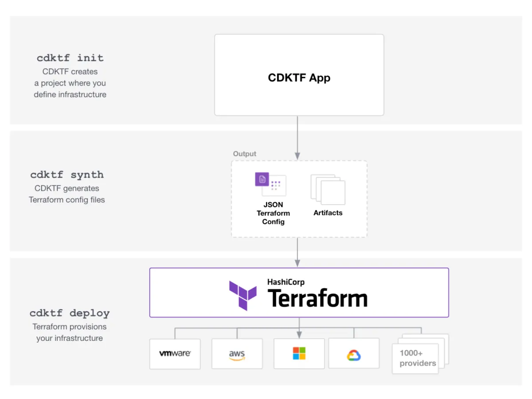Image resolution: width=532 pixels, height=399 pixels.
Task: Click the VMware logo tile
Action: coord(175,354)
